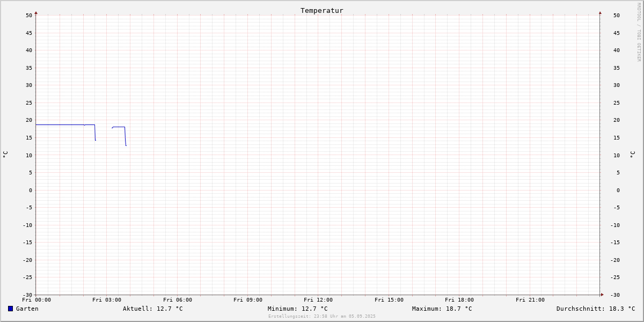Click the Fri 06:00 time axis label
Image resolution: width=644 pixels, height=322 pixels.
[x=178, y=300]
